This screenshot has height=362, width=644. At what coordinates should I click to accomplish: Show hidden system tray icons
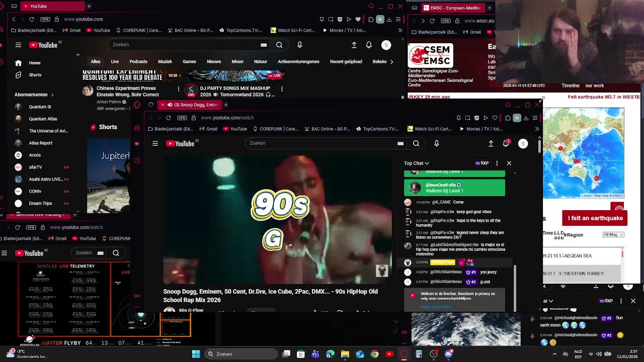pyautogui.click(x=554, y=354)
